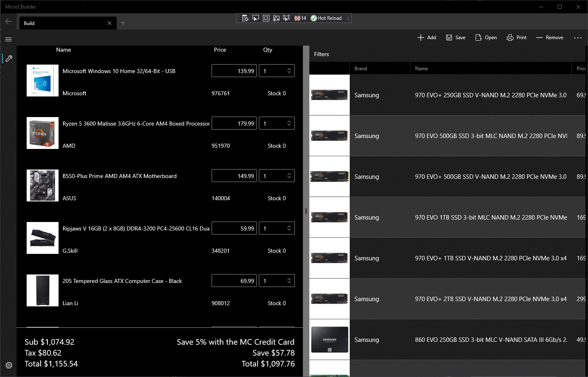
Task: Select the 970 EVO+ 1TB SSD row name
Action: [491, 258]
